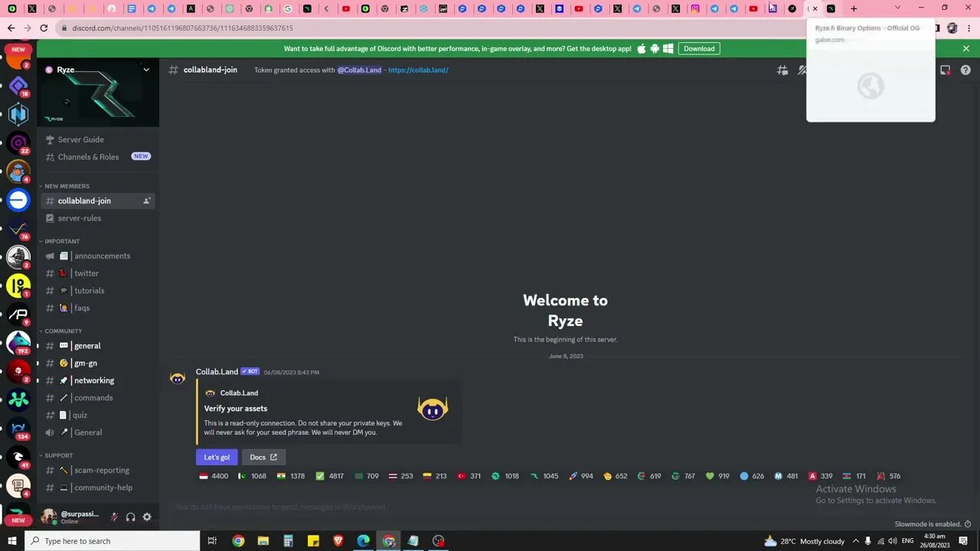Toggle the Turkey flag reaction 371
980x551 pixels.
469,476
